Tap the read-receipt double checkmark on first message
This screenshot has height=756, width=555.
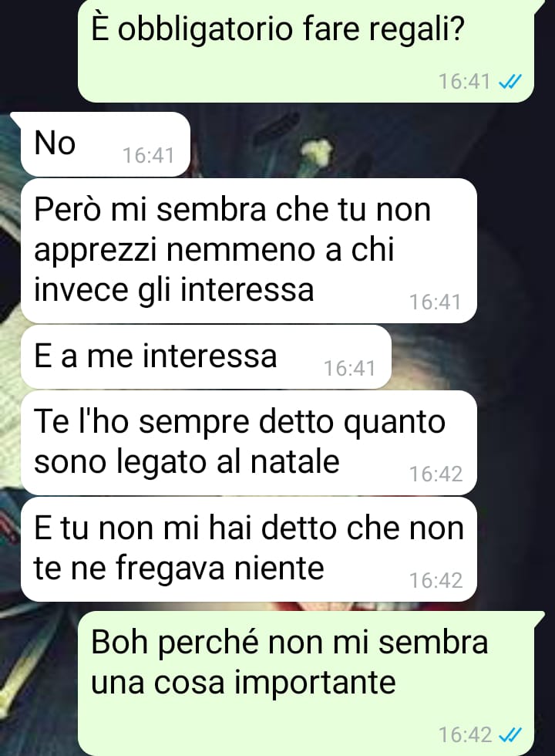[510, 83]
